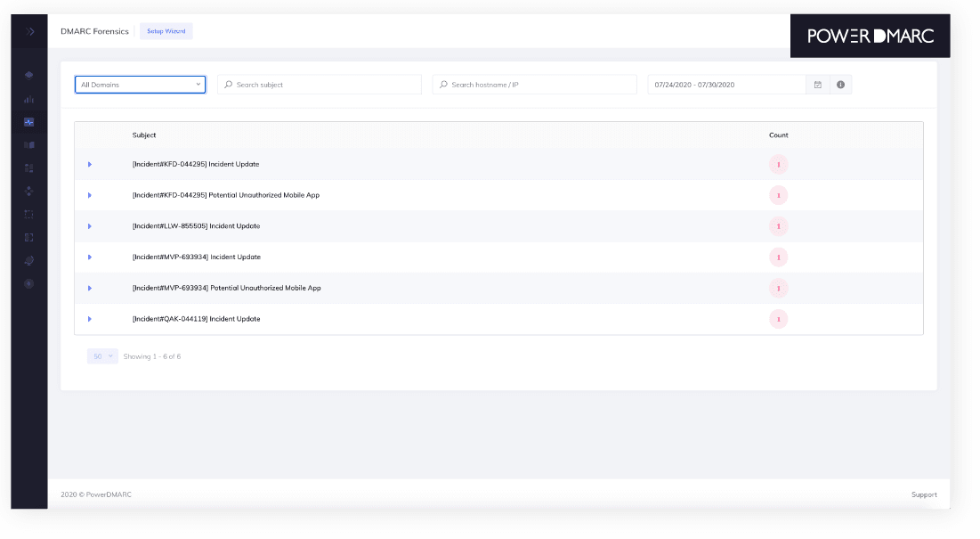The height and width of the screenshot is (539, 980).
Task: Launch the Setup Wizard
Action: (166, 30)
